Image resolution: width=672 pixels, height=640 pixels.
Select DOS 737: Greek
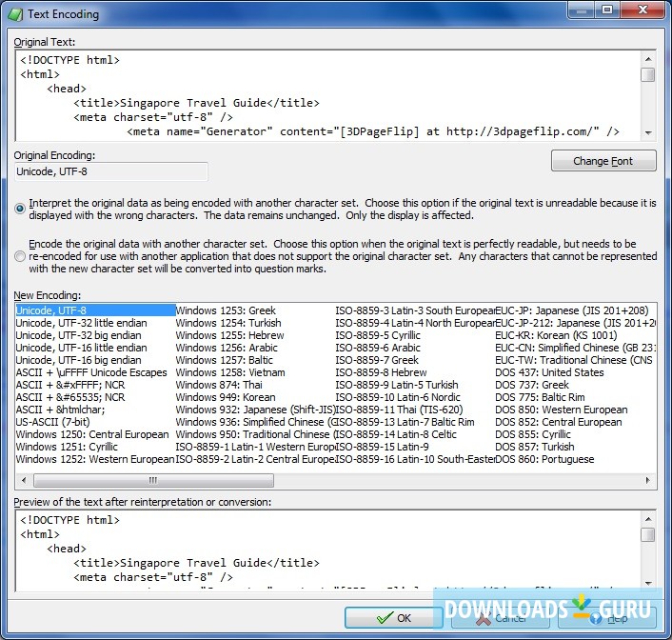point(532,385)
